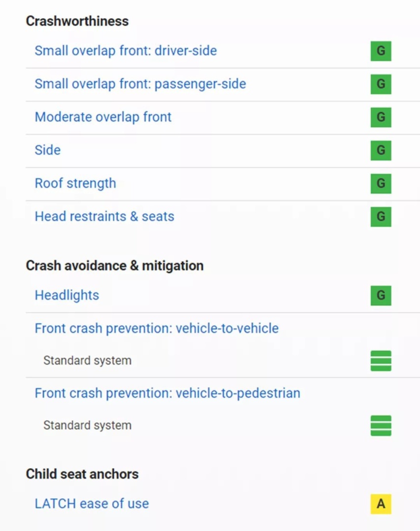This screenshot has width=420, height=531.
Task: Click yellow A rating badge for LATCH
Action: 381,504
